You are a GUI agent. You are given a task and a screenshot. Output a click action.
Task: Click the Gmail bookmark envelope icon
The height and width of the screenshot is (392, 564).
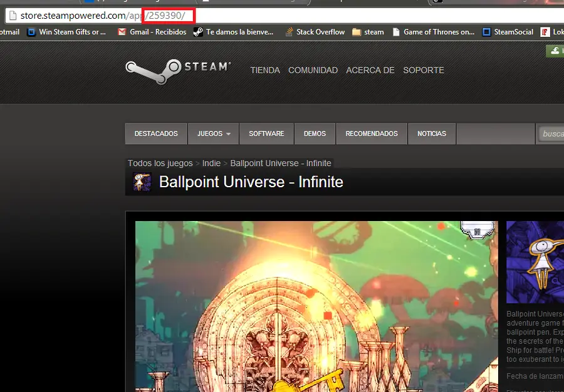(x=122, y=32)
